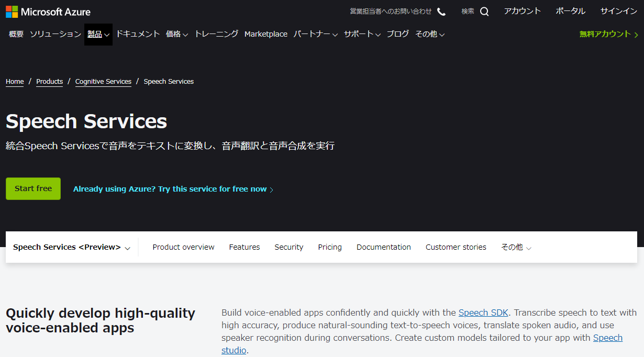The image size is (644, 357).
Task: Switch to Customer stories tab
Action: (x=456, y=247)
